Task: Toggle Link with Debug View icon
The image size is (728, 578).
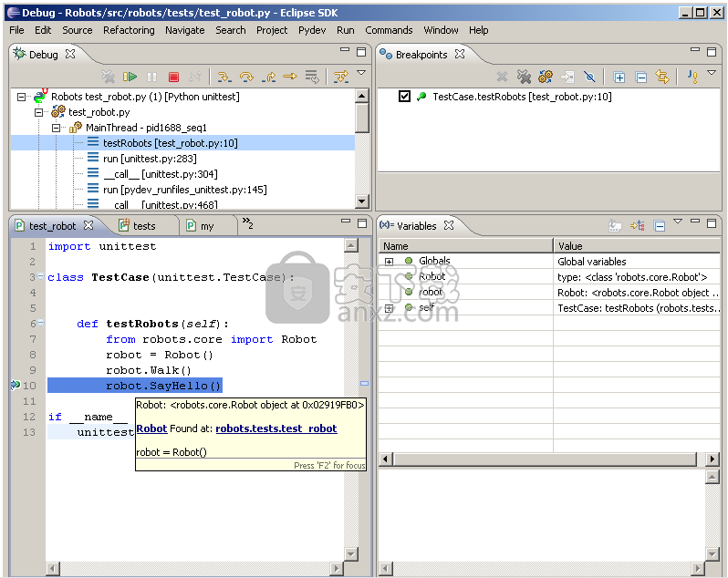Action: point(662,77)
